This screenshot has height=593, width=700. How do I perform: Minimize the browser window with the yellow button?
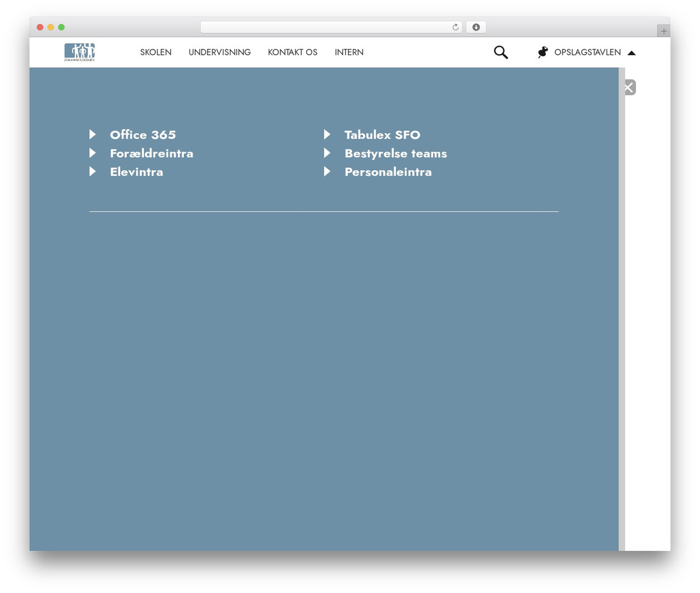[51, 27]
